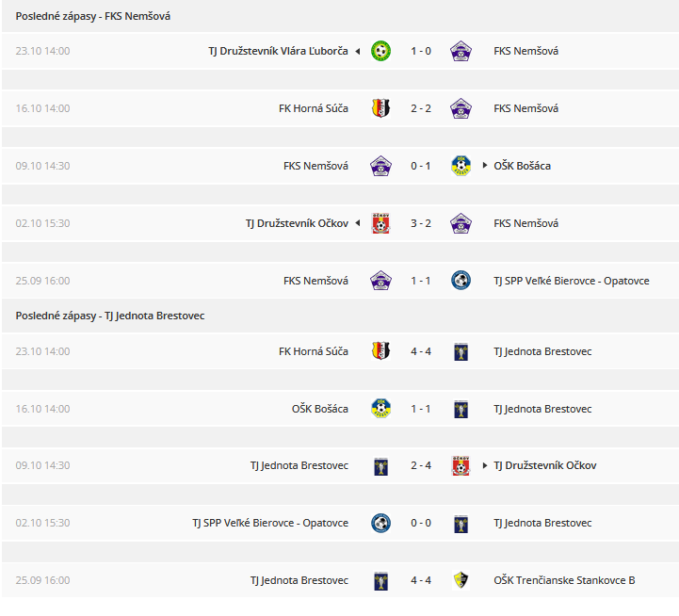679x616 pixels.
Task: Click OŠK Bošáca crest in 09.10 match
Action: [x=461, y=166]
